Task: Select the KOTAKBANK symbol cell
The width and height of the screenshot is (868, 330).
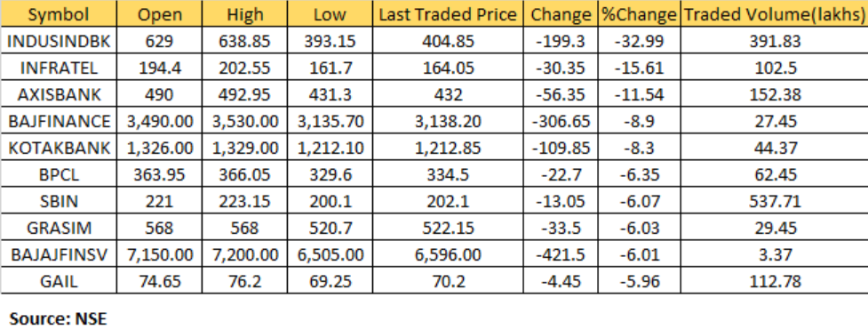Action: [x=59, y=148]
